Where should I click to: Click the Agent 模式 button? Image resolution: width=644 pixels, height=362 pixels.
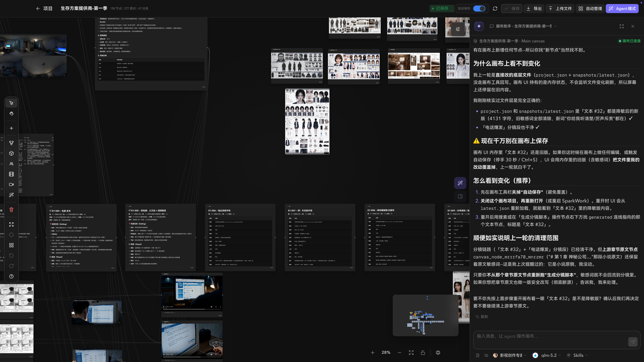622,9
